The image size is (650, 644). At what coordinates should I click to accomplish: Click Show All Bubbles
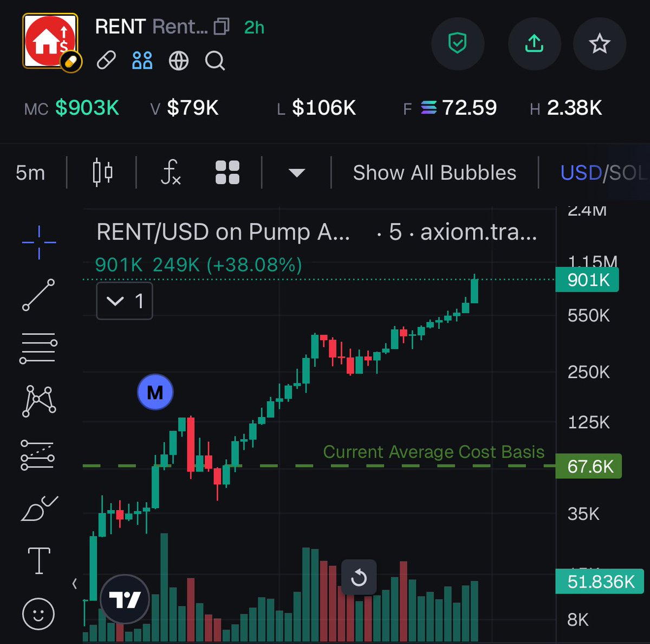pyautogui.click(x=434, y=173)
